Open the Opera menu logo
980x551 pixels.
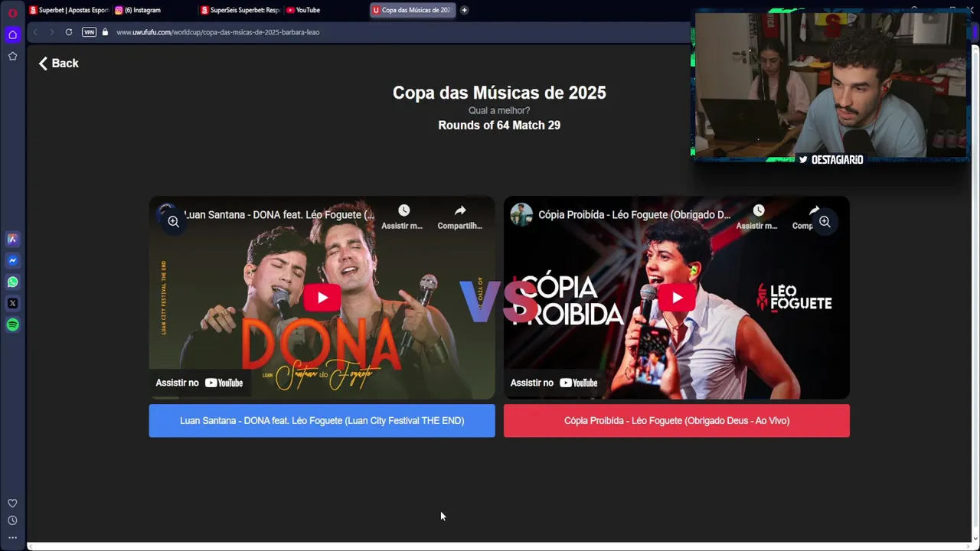coord(12,13)
